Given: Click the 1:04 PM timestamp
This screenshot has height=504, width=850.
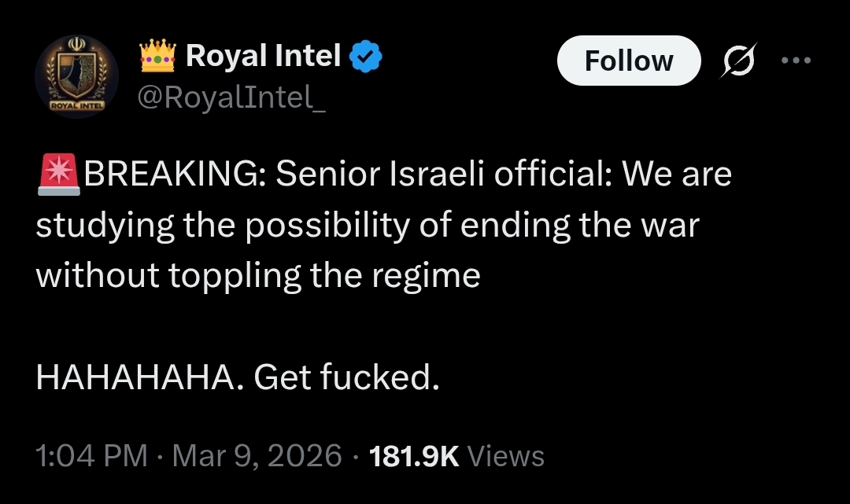Looking at the screenshot, I should [91, 456].
